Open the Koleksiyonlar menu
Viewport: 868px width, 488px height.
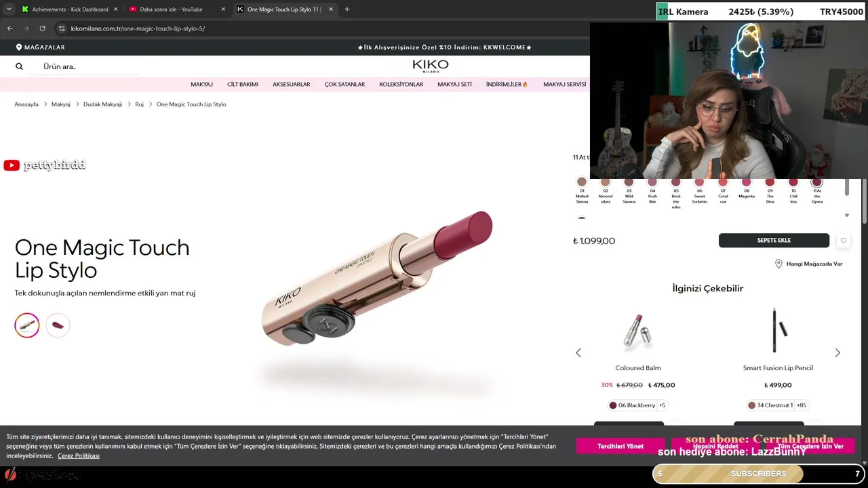[x=401, y=85]
